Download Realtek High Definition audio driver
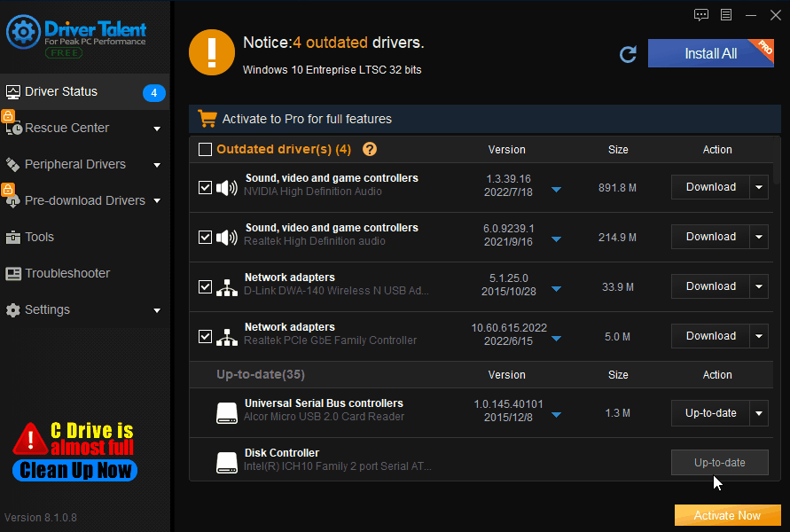The image size is (790, 532). tap(710, 237)
